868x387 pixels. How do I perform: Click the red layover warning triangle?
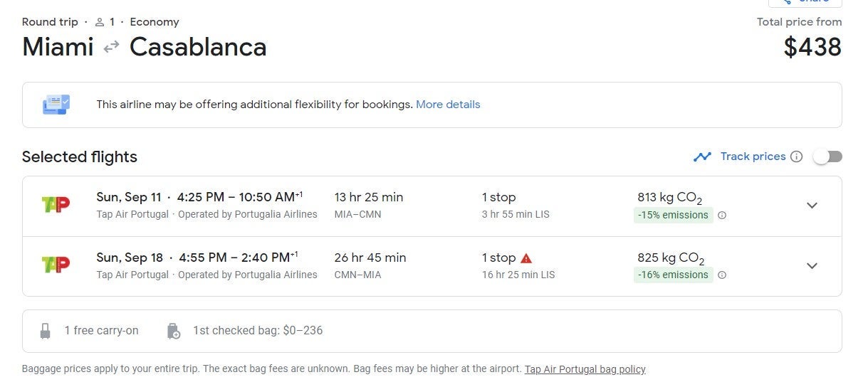pyautogui.click(x=527, y=258)
